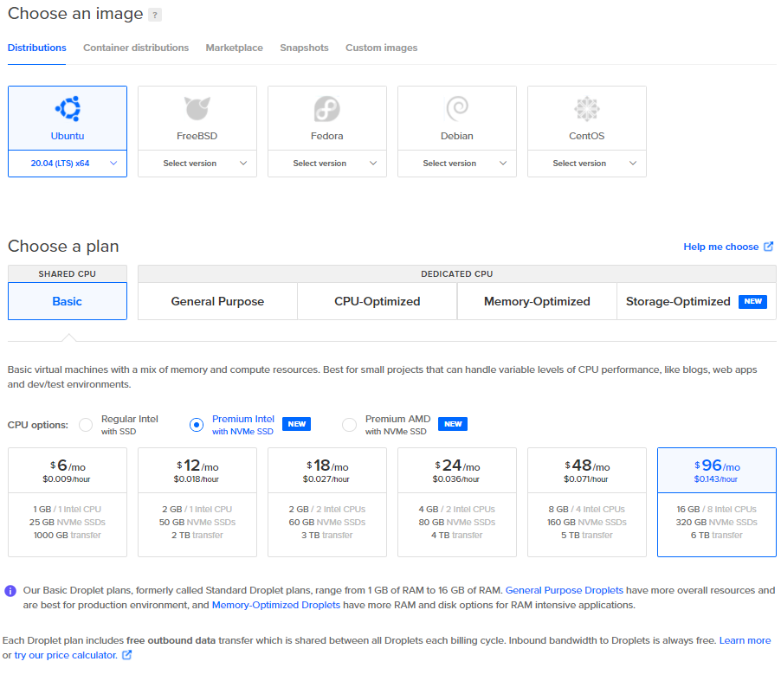Click the purple info icon
The height and width of the screenshot is (700, 781).
pos(10,591)
